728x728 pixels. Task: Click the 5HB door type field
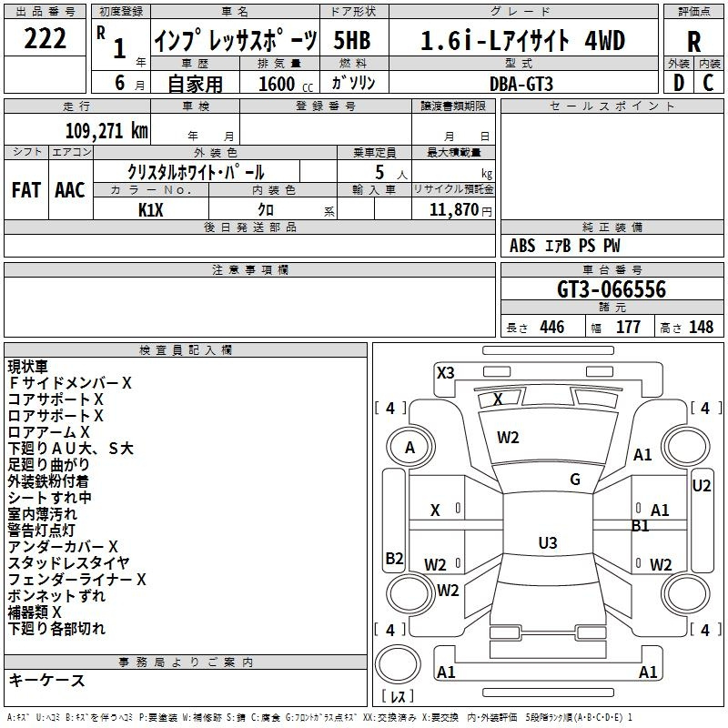pyautogui.click(x=351, y=41)
